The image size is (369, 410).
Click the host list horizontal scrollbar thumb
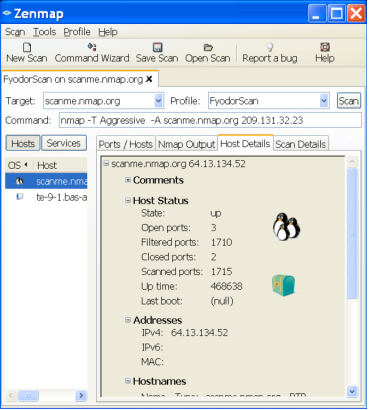(x=28, y=396)
